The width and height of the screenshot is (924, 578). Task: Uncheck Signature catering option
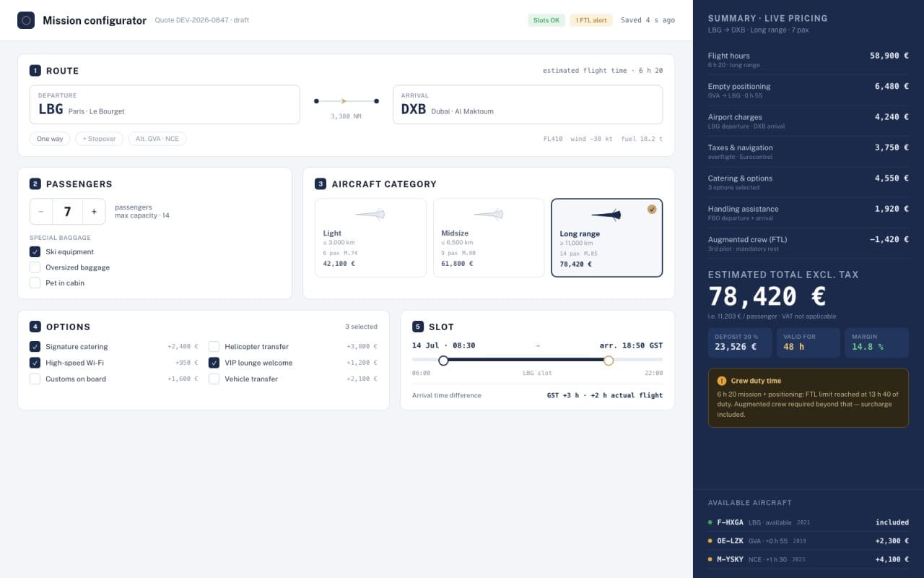[35, 347]
